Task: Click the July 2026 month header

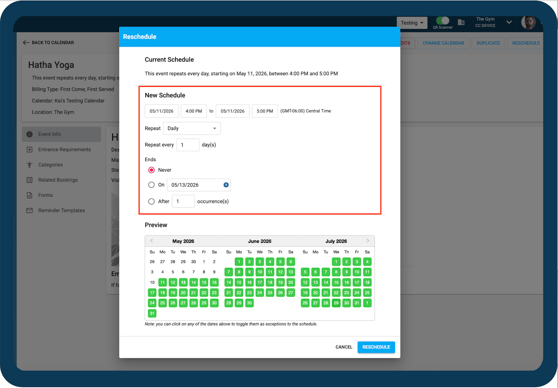Action: (x=336, y=241)
